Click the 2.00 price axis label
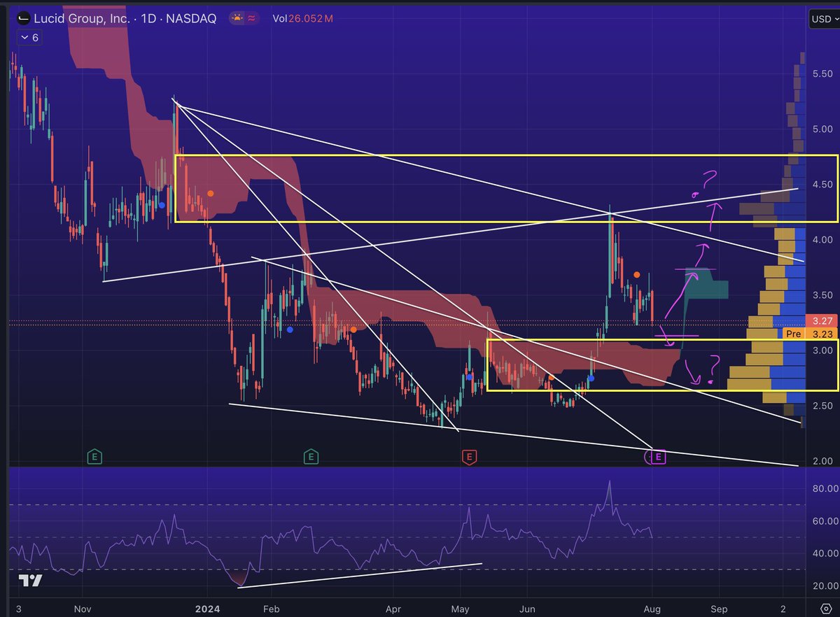Screen dimensions: 840x617 (x=822, y=461)
